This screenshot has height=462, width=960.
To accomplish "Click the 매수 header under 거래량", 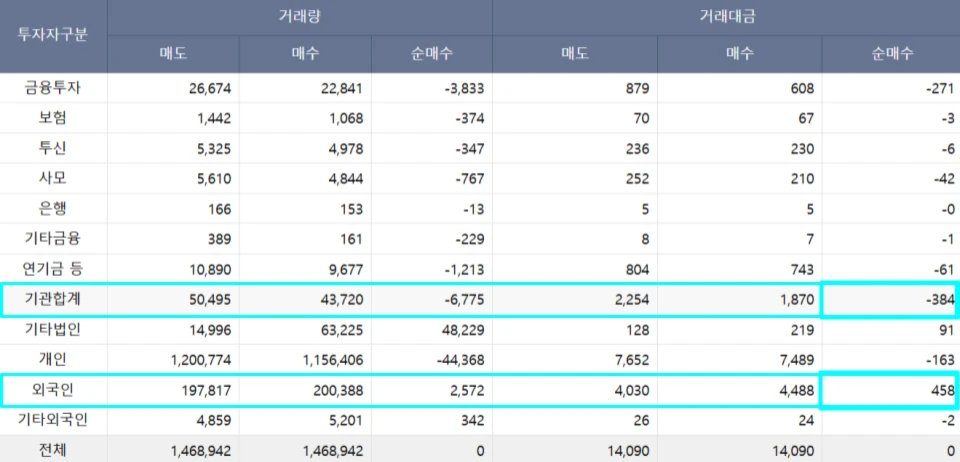I will tap(305, 54).
